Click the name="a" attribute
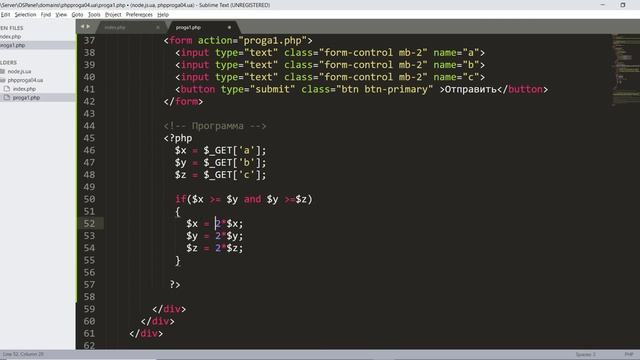The width and height of the screenshot is (640, 360). point(456,53)
